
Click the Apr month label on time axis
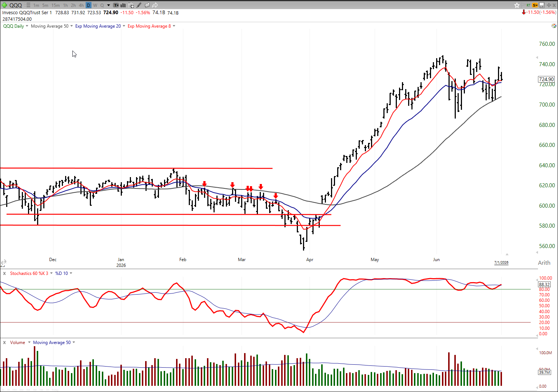click(310, 260)
